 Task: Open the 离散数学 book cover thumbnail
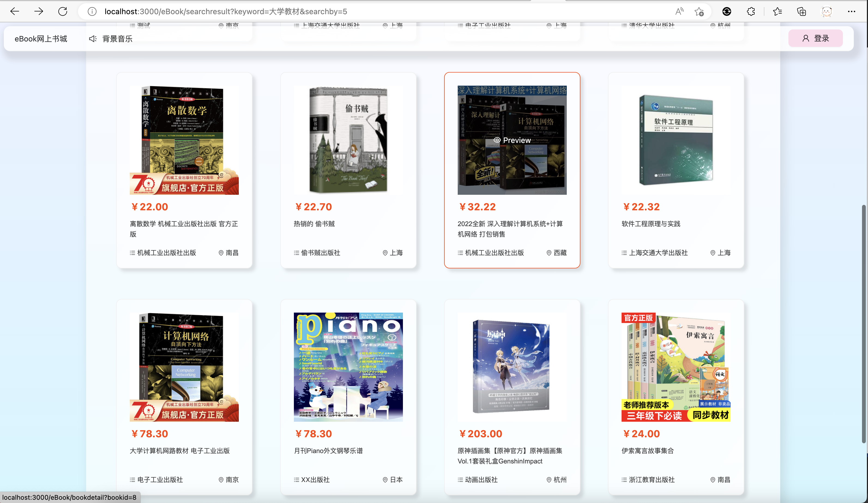[184, 140]
